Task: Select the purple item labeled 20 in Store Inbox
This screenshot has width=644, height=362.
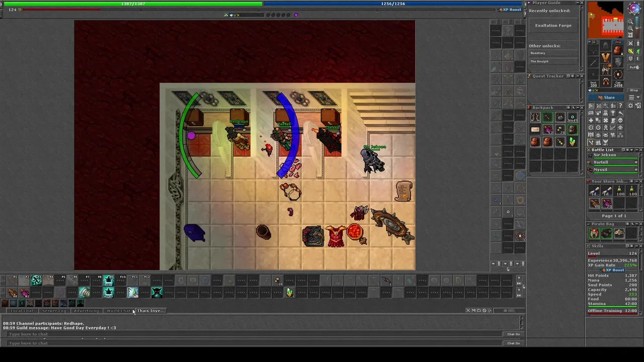Action: tap(607, 203)
